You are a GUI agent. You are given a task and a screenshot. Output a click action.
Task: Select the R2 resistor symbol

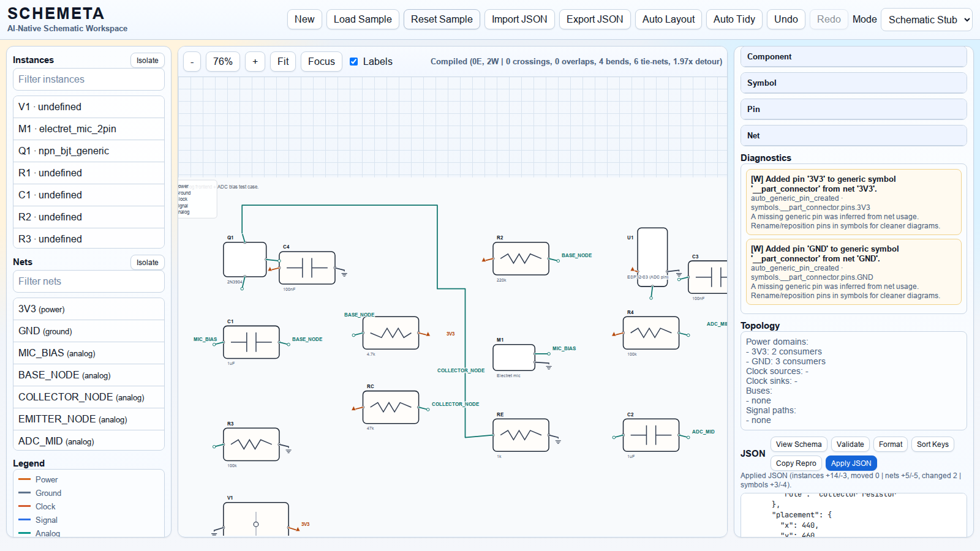pos(521,258)
